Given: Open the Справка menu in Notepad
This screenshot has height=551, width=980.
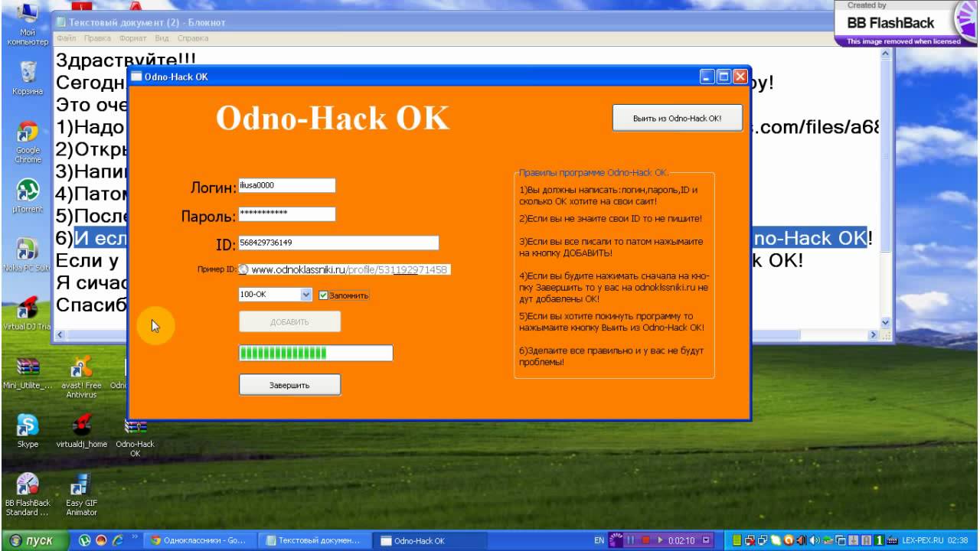Looking at the screenshot, I should [193, 37].
